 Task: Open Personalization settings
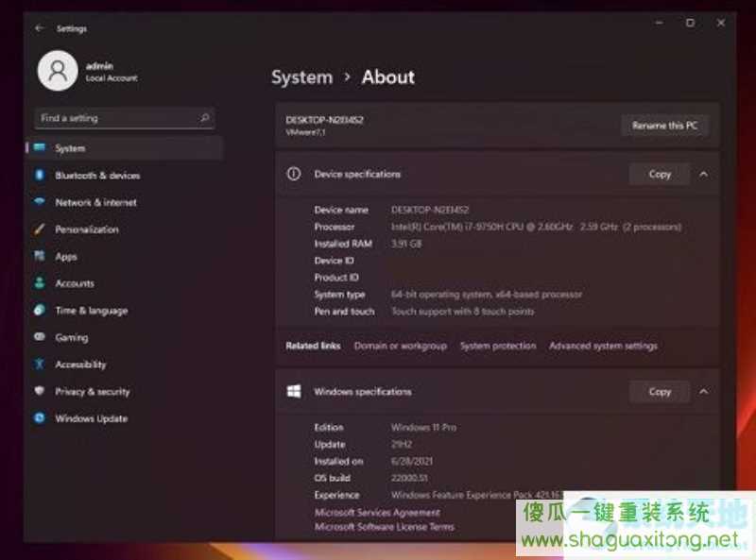coord(125,229)
